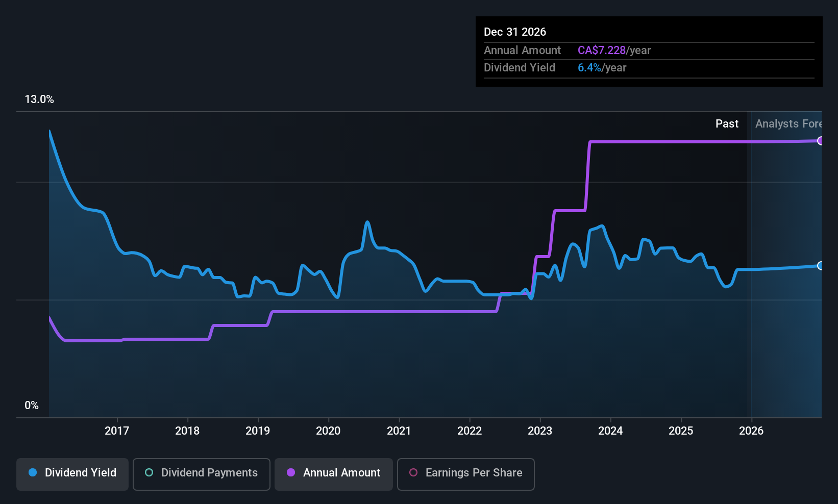Open details from the Dec 31 2026 tooltip header

pos(515,32)
